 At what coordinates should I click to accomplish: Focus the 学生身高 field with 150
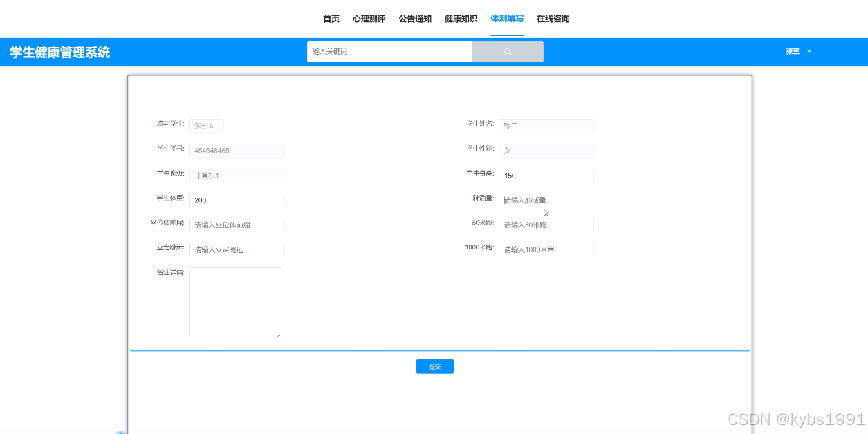click(546, 176)
